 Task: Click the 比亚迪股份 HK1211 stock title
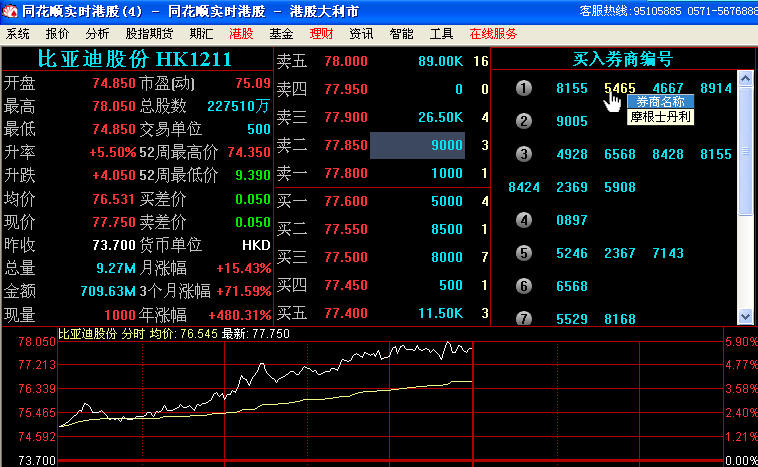(x=135, y=59)
